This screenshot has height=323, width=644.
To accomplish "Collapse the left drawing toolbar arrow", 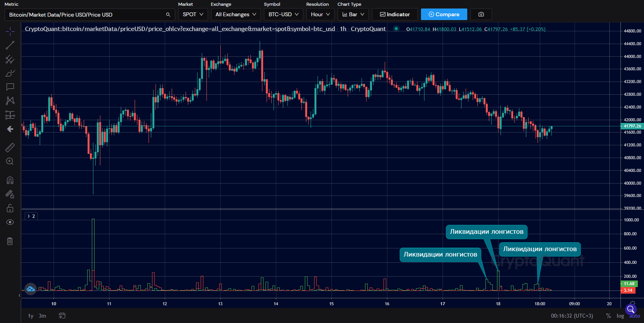I will pos(19,296).
